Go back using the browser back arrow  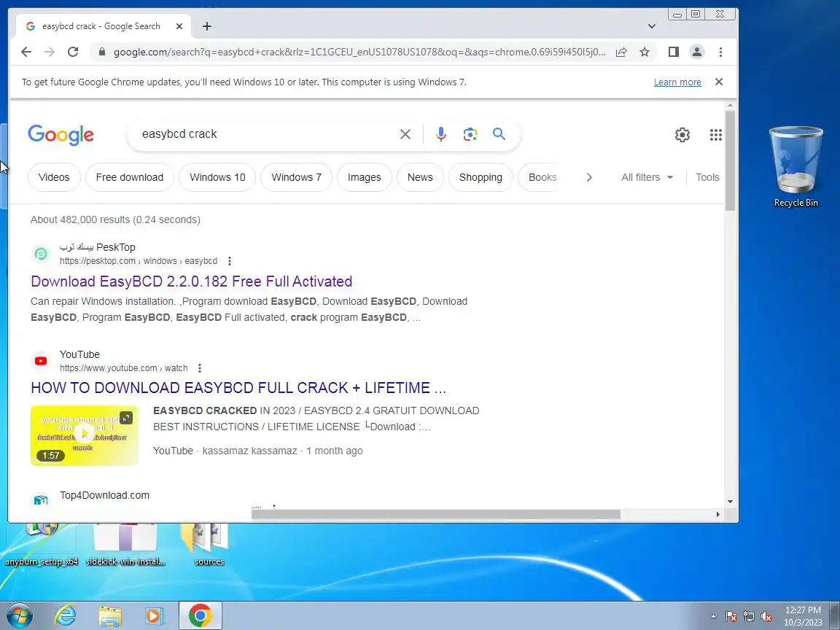point(26,52)
